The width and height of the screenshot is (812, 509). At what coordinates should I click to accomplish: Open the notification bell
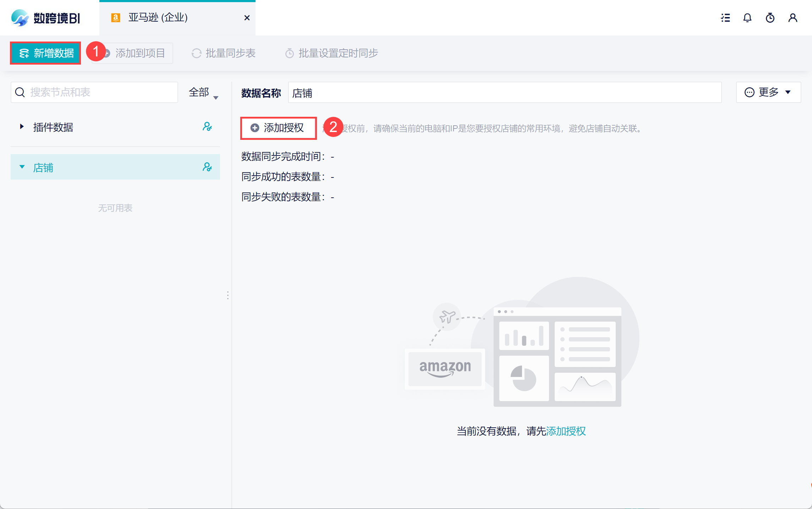click(747, 18)
